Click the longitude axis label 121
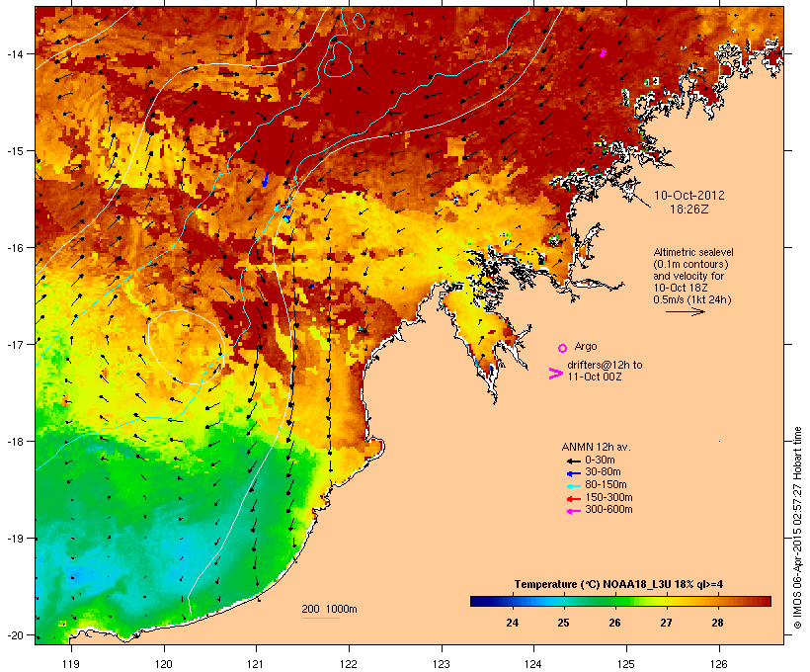 click(256, 664)
